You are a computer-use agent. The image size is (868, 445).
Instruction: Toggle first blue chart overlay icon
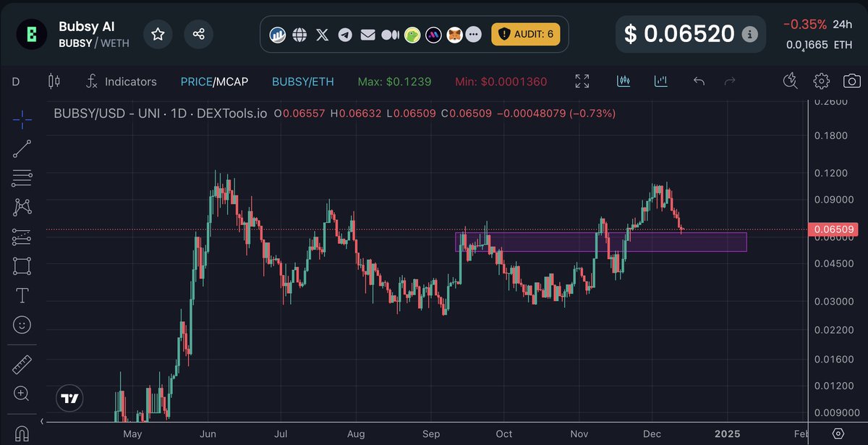[x=624, y=81]
